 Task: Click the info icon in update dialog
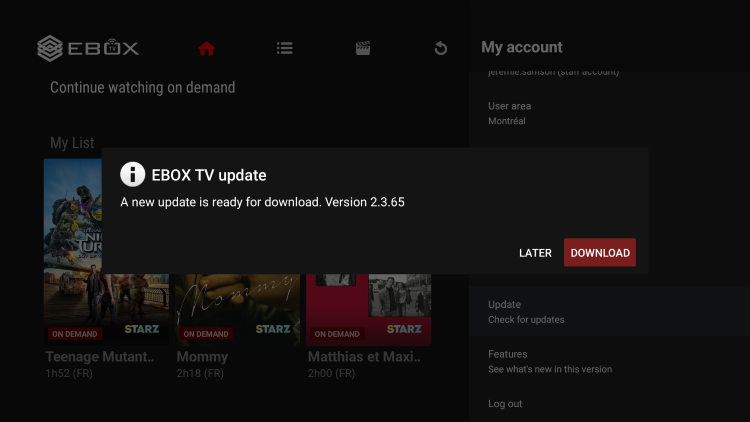(133, 175)
